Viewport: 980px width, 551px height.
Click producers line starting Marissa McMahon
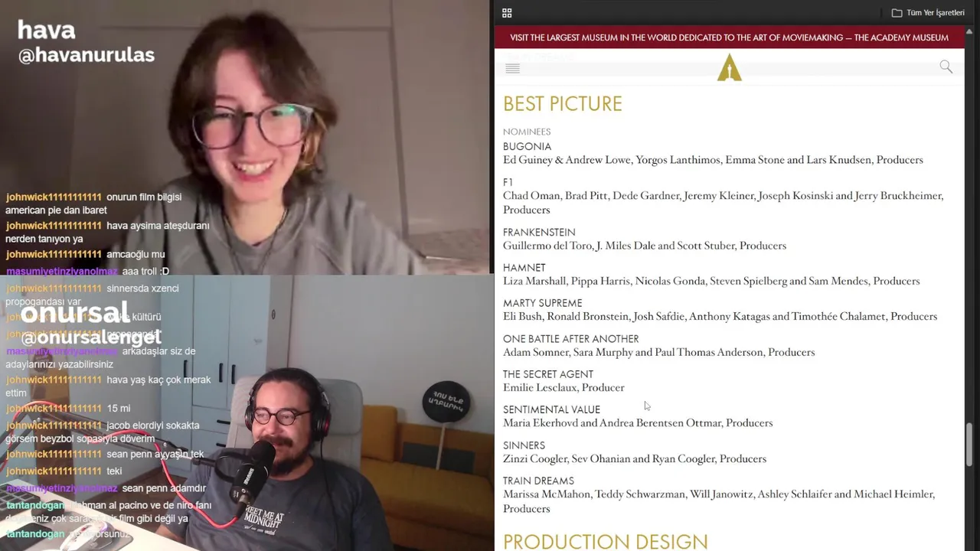719,501
